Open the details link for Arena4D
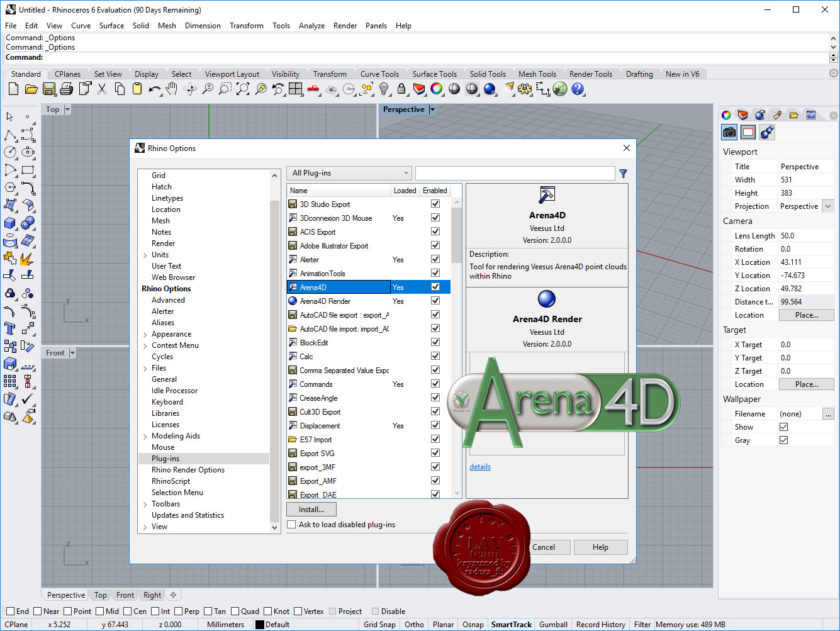 pos(480,467)
